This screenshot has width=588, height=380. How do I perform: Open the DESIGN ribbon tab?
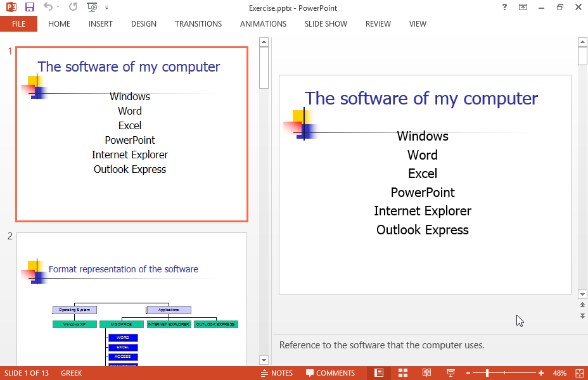[144, 24]
